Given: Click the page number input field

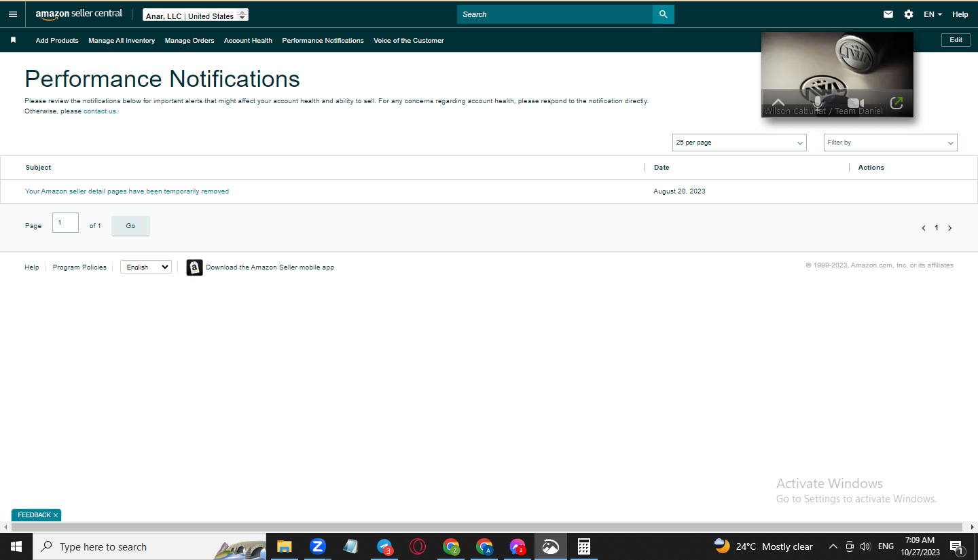Looking at the screenshot, I should [65, 223].
